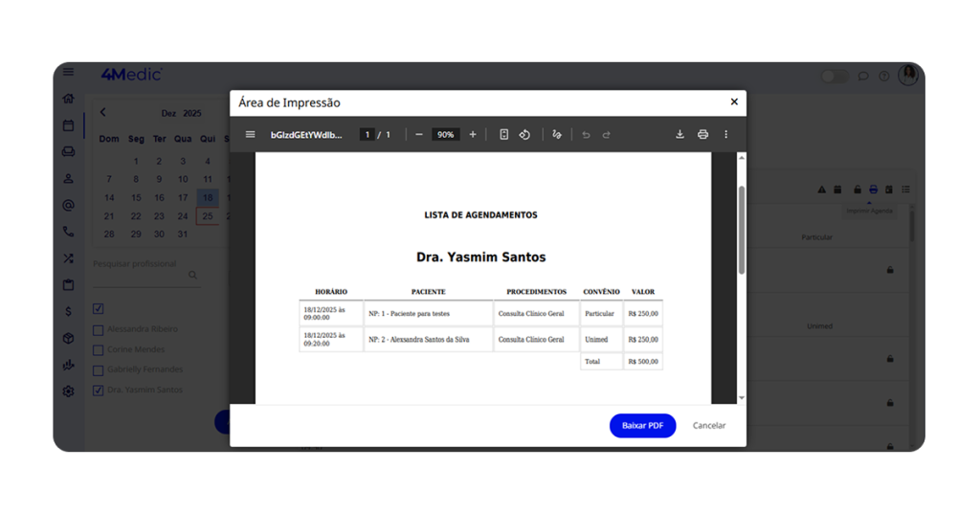This screenshot has height=514, width=980.
Task: Zoom in the PDF with plus icon
Action: pyautogui.click(x=473, y=135)
